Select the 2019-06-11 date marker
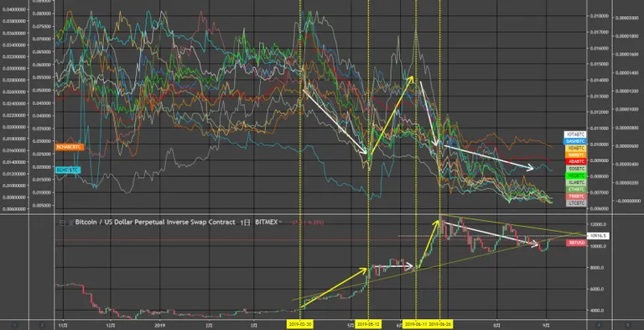The image size is (644, 330). 416,325
